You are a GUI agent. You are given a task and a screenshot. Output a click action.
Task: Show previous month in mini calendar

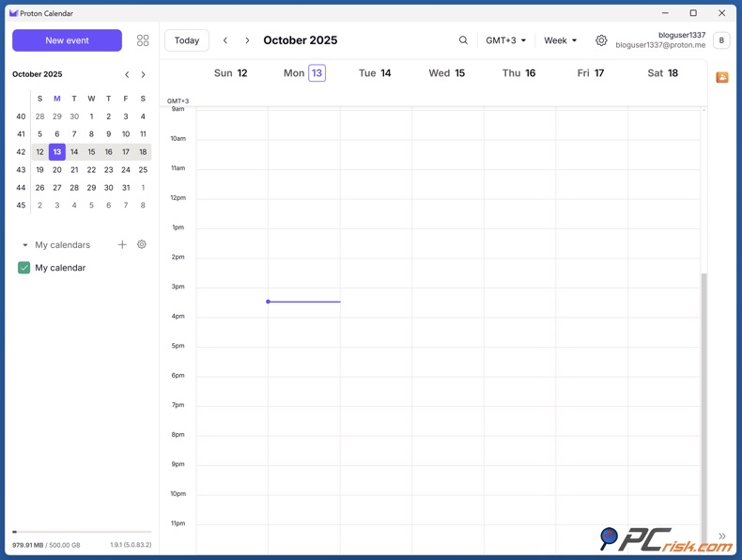[x=127, y=74]
